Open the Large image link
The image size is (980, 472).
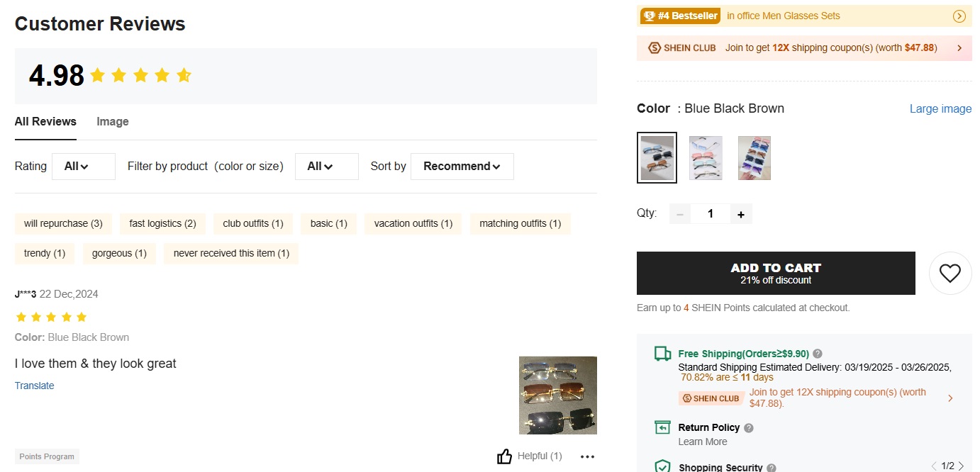940,108
